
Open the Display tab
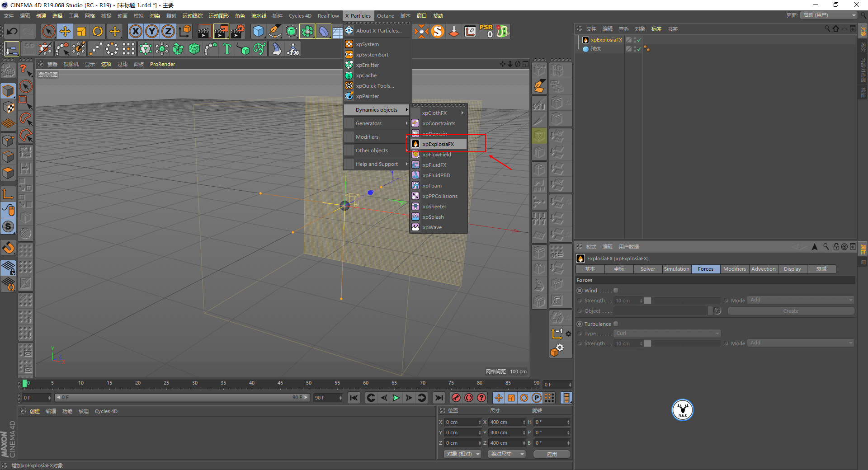pos(792,269)
